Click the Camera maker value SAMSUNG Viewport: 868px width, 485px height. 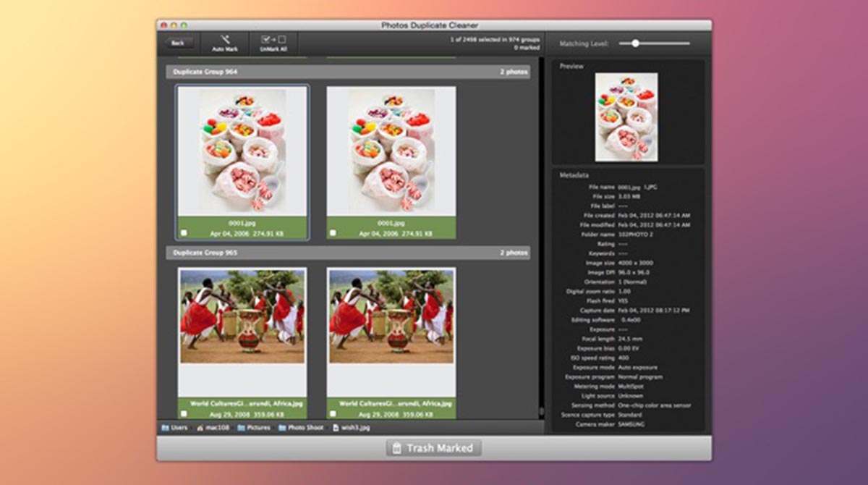[631, 424]
